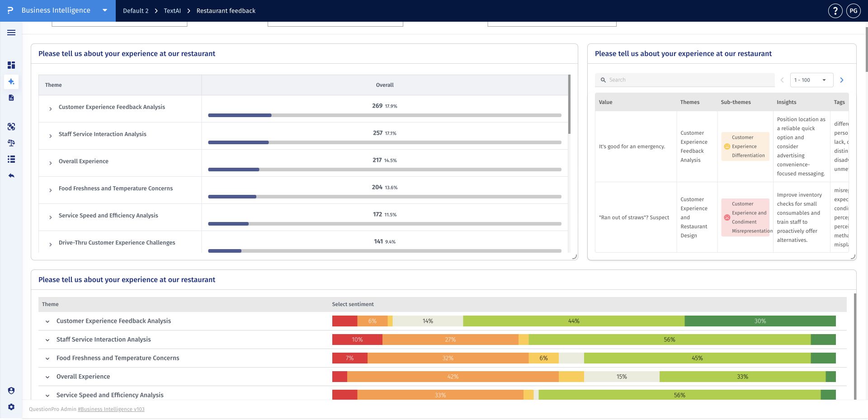
Task: Go to TextAI in the breadcrumb
Action: click(172, 11)
